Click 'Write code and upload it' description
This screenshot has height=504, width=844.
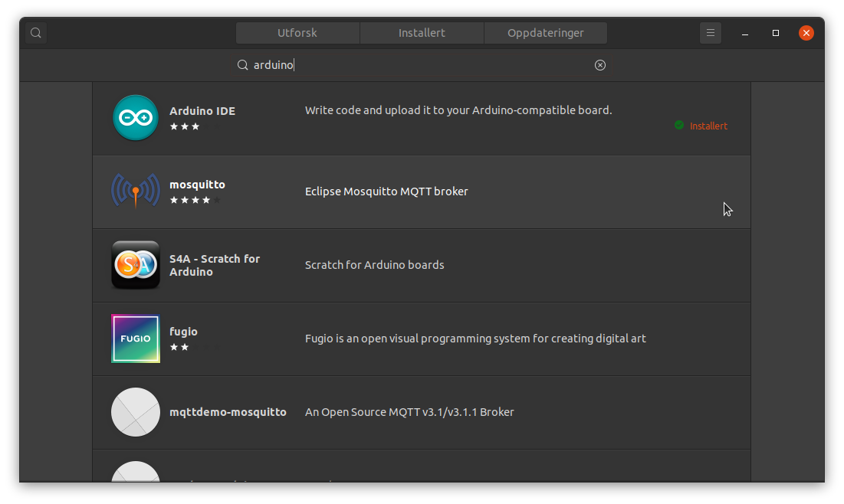tap(458, 110)
